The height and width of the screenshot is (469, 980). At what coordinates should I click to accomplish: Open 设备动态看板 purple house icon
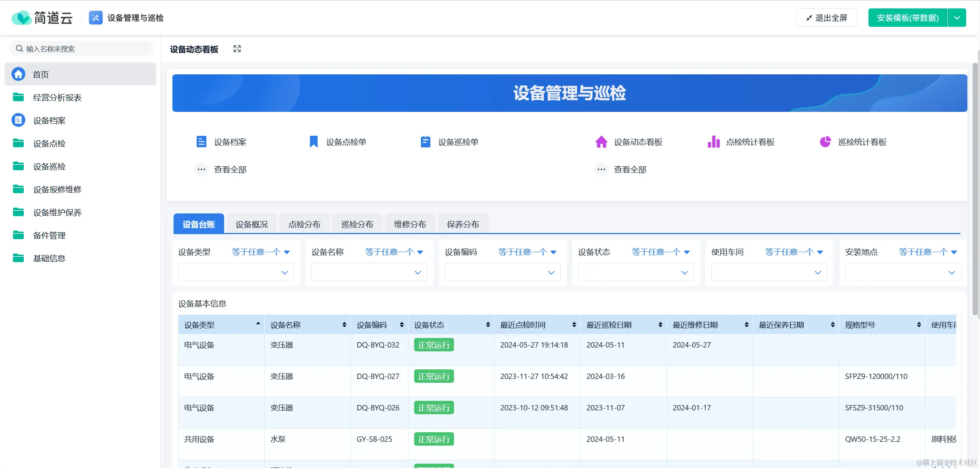coord(601,142)
